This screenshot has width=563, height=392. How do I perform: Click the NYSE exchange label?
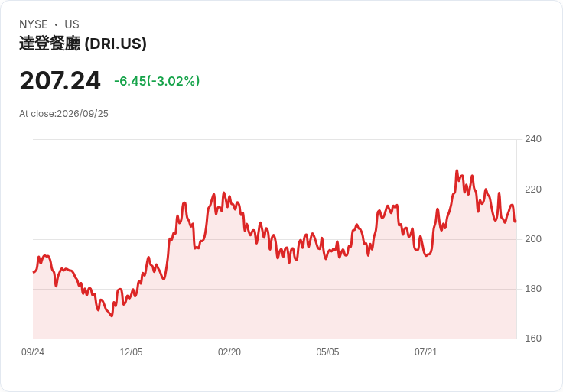[34, 24]
